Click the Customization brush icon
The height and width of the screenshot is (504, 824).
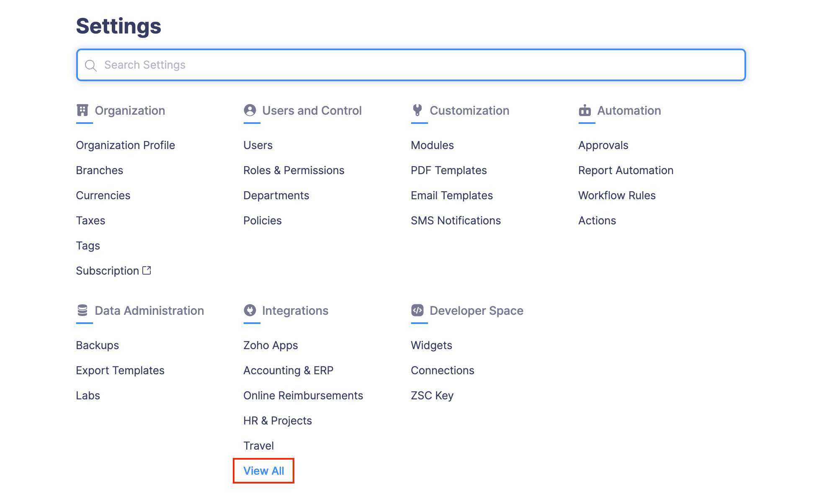coord(417,111)
